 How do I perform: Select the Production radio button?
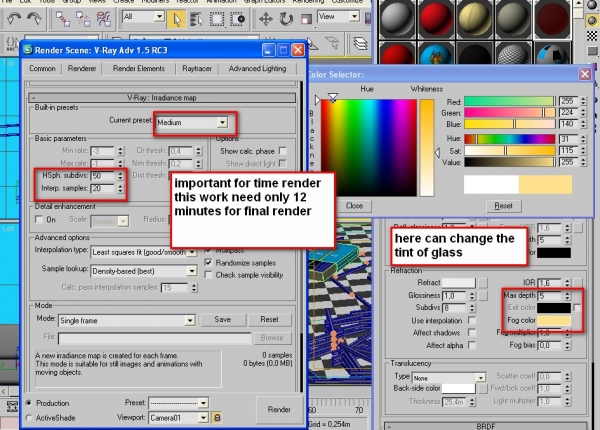pyautogui.click(x=29, y=403)
